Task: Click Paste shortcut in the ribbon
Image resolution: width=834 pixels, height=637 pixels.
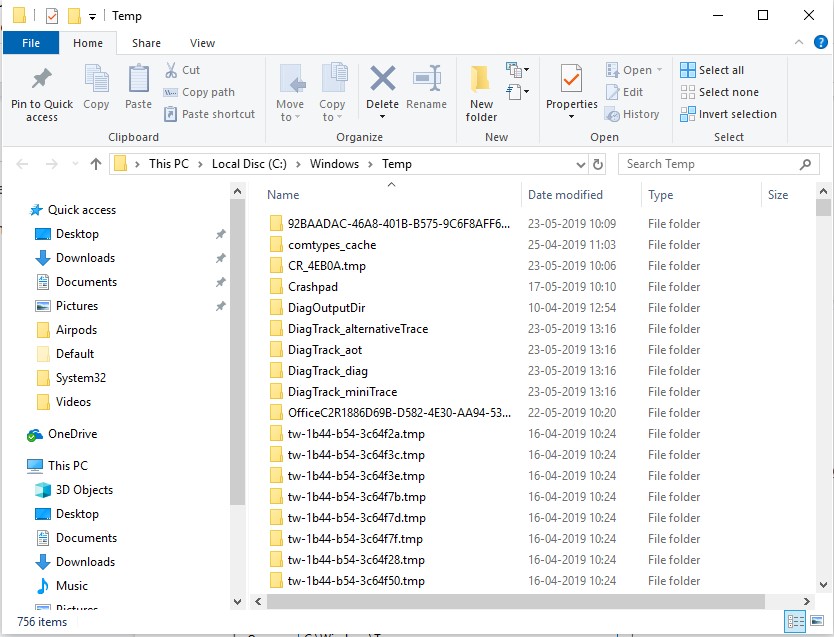Action: coord(209,114)
